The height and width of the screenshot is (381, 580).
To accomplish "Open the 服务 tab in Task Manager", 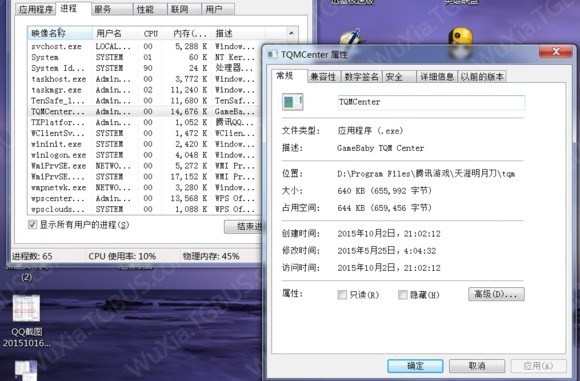I will coord(112,9).
